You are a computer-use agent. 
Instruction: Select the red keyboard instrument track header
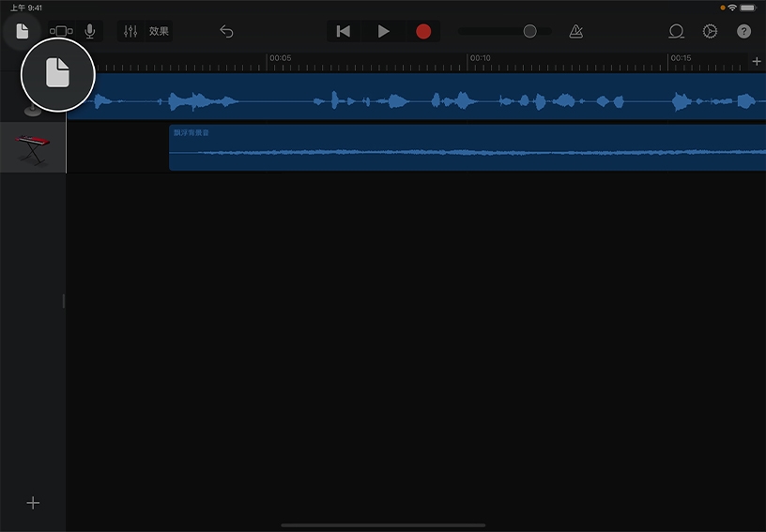click(33, 147)
